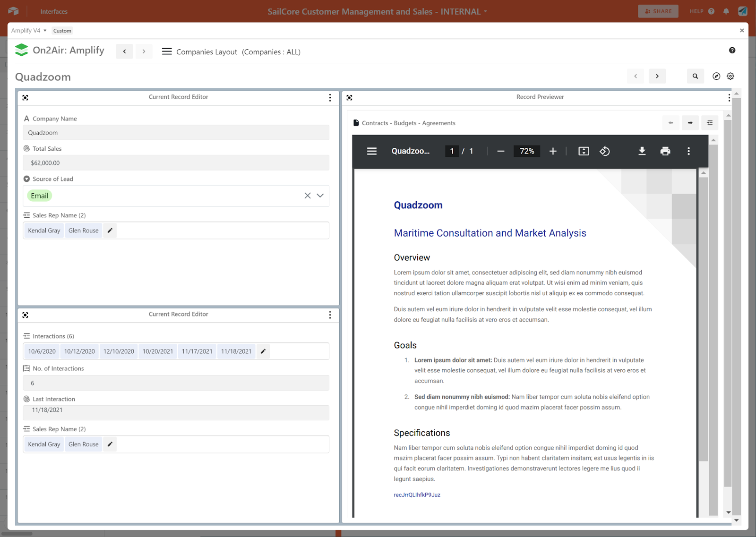Open the Companies Layout hamburger menu
The height and width of the screenshot is (537, 756).
pos(167,51)
